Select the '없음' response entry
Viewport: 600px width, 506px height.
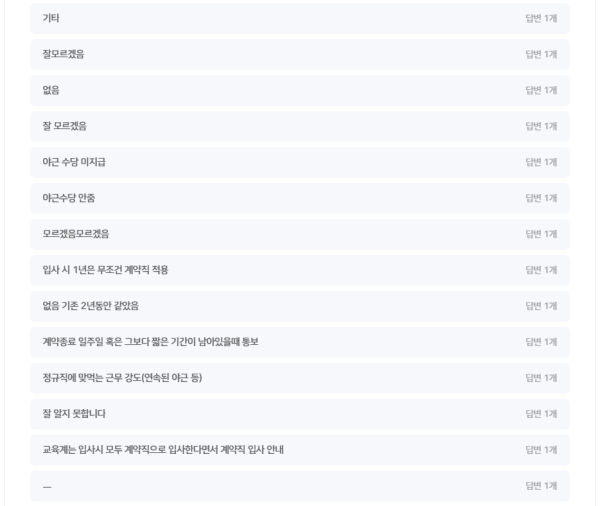(x=300, y=90)
